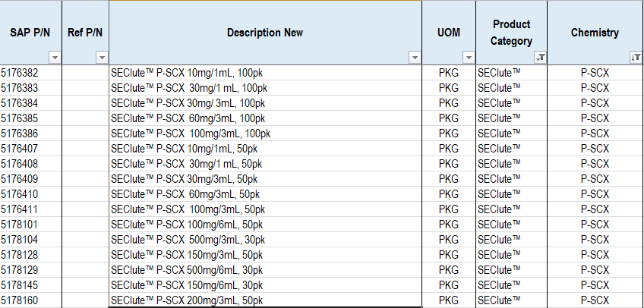Click the Chemistry sort-filter icon
This screenshot has height=308, width=644.
(636, 58)
